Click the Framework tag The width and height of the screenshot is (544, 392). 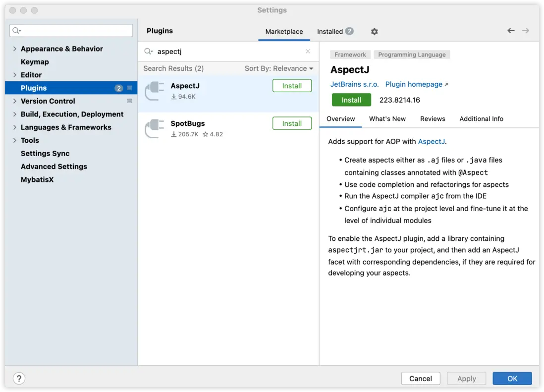[x=350, y=55]
